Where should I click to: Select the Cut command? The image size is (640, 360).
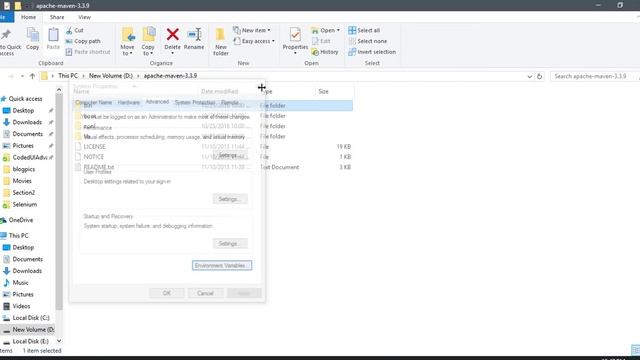coord(75,30)
